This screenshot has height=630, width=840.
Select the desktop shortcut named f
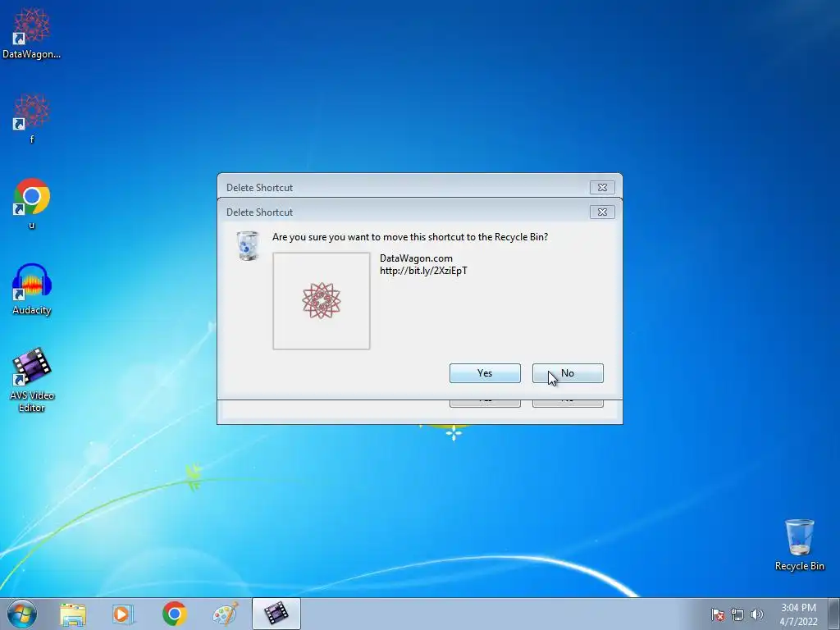point(32,119)
